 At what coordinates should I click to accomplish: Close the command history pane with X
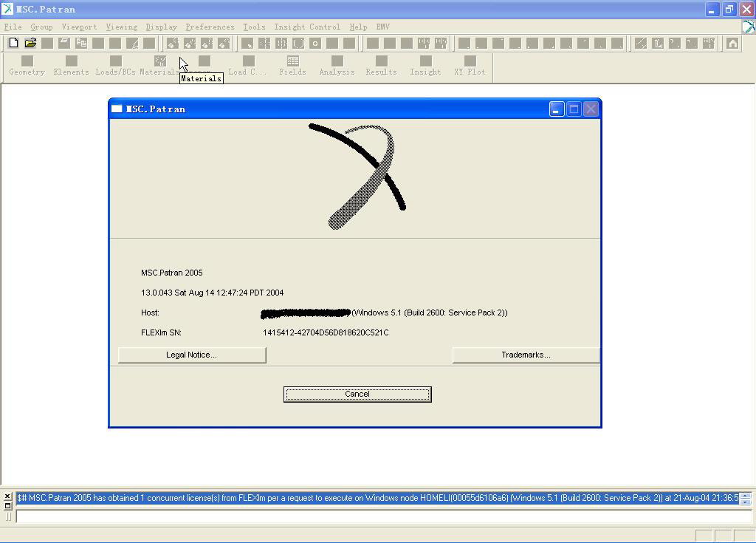pyautogui.click(x=7, y=496)
